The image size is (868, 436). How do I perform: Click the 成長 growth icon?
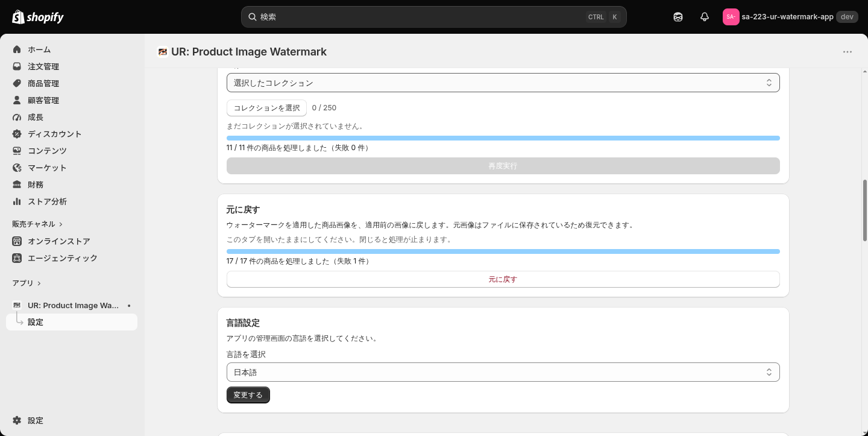click(x=17, y=117)
